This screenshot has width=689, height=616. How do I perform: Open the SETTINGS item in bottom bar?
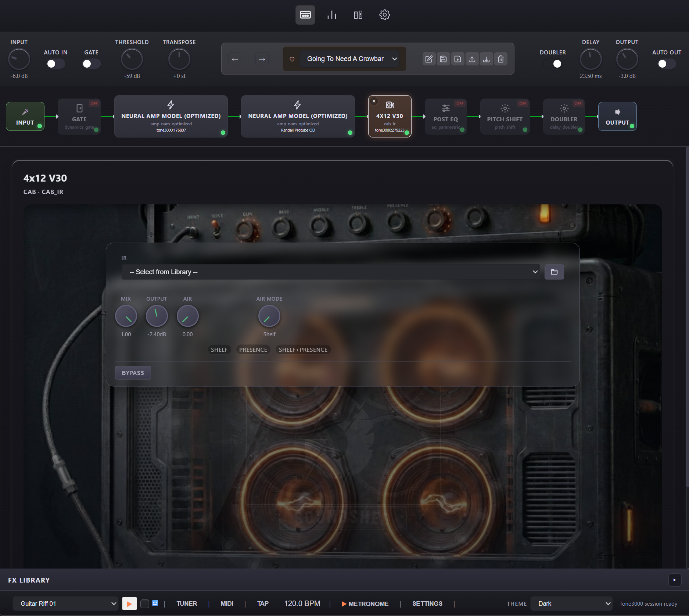click(427, 604)
